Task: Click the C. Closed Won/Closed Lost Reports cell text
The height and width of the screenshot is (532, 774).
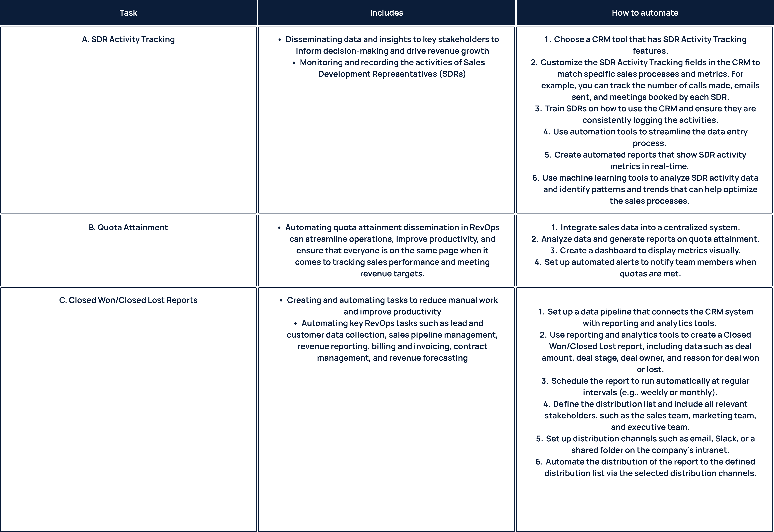Action: tap(128, 300)
